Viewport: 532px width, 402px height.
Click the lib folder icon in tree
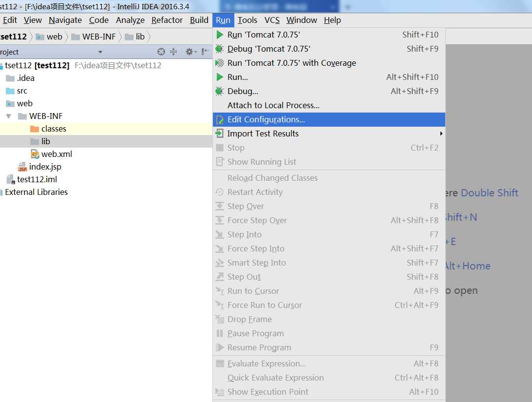click(35, 141)
